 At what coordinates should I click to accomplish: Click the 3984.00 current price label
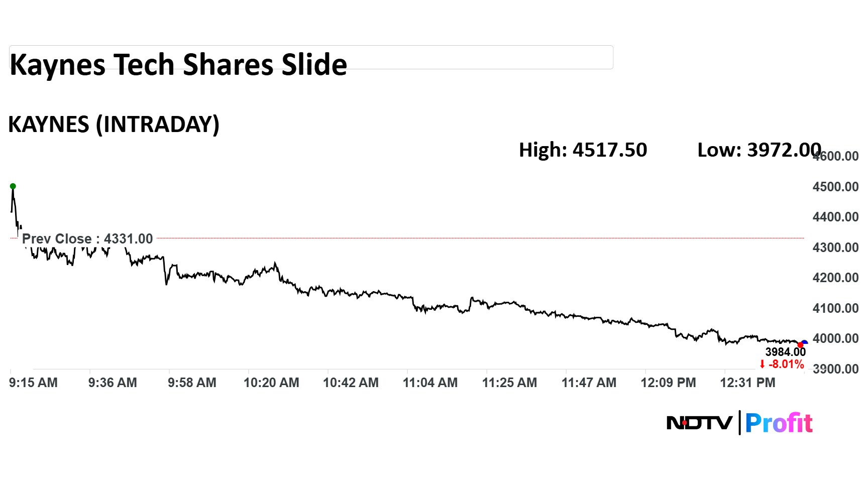(x=785, y=352)
